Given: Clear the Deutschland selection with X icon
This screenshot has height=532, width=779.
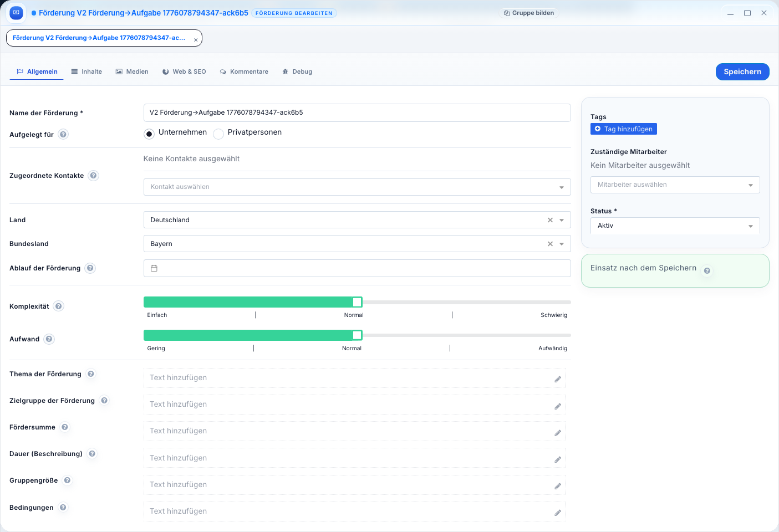Looking at the screenshot, I should pos(550,220).
